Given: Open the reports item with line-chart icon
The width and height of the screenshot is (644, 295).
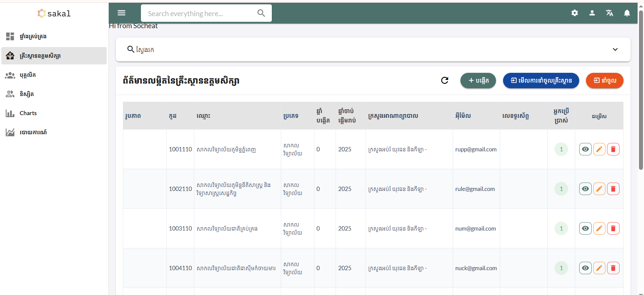Looking at the screenshot, I should coord(54,132).
